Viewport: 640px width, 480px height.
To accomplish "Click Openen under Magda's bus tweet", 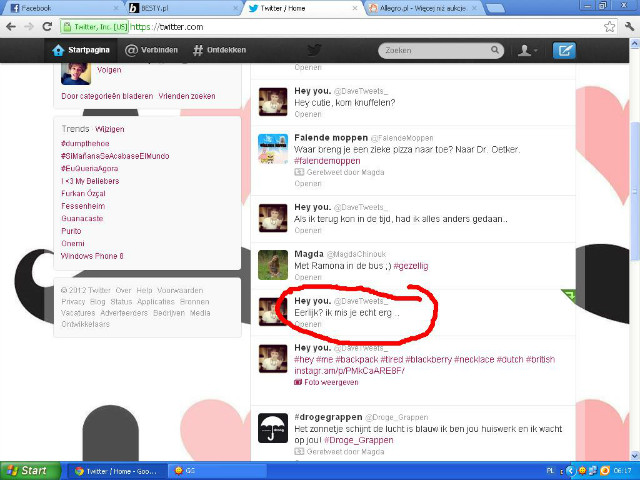I will [x=308, y=278].
